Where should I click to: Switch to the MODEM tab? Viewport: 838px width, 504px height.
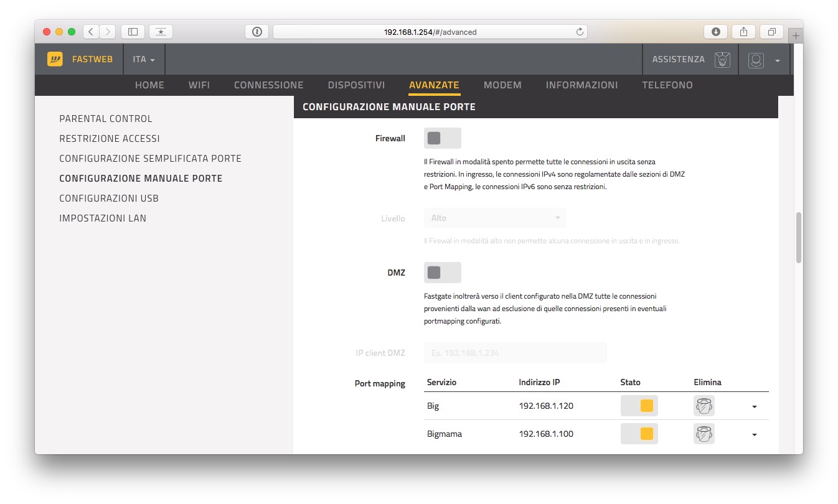click(x=502, y=85)
